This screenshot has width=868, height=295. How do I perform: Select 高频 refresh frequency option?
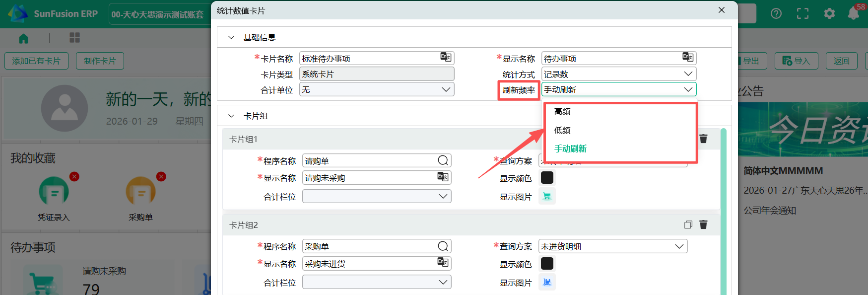coord(562,112)
